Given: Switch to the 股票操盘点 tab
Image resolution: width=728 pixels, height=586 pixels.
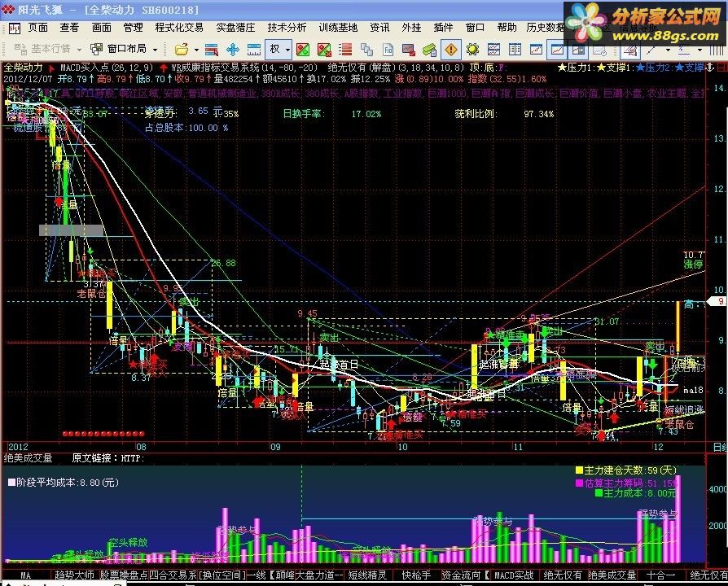Looking at the screenshot, I should (x=124, y=575).
